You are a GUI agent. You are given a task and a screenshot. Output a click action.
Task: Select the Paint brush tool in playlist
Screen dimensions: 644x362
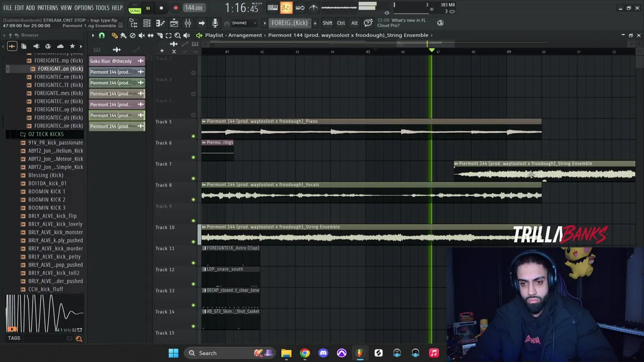click(x=124, y=35)
